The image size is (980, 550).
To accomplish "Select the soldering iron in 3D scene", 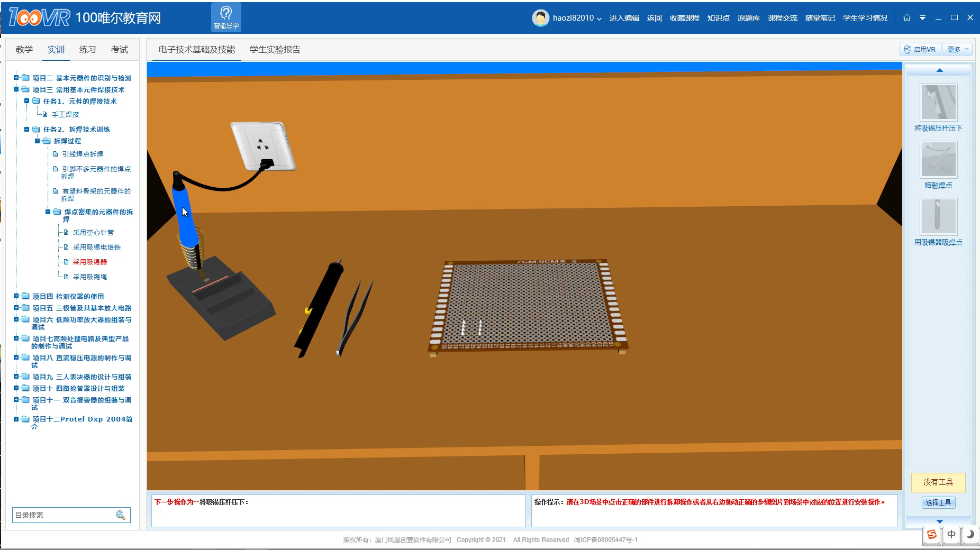I will pos(186,217).
